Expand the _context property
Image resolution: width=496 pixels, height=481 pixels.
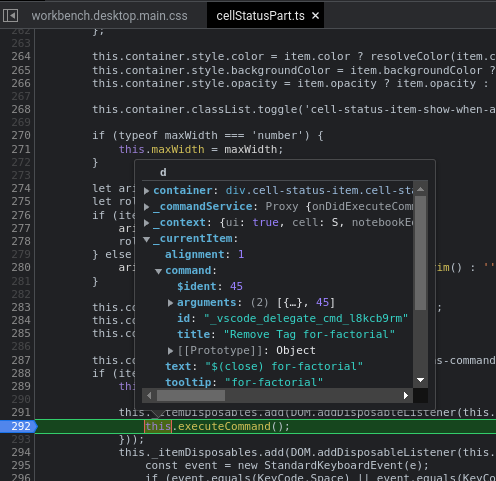tap(146, 223)
